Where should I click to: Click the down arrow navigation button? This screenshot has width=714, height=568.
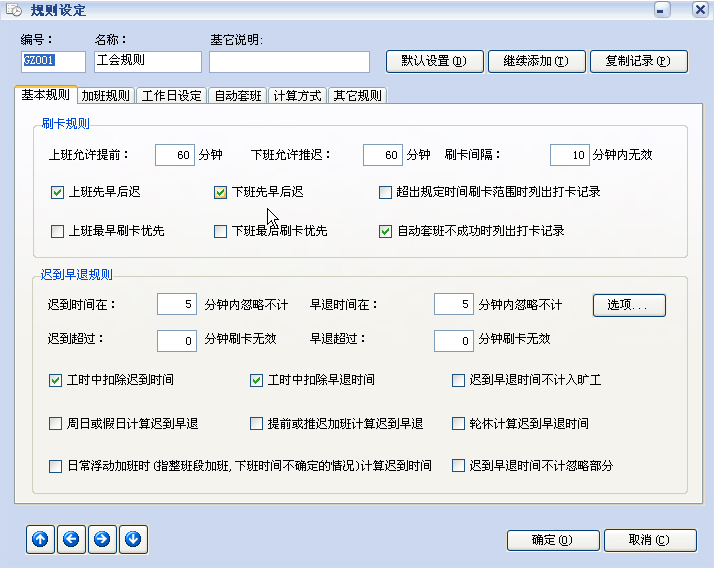coord(133,540)
